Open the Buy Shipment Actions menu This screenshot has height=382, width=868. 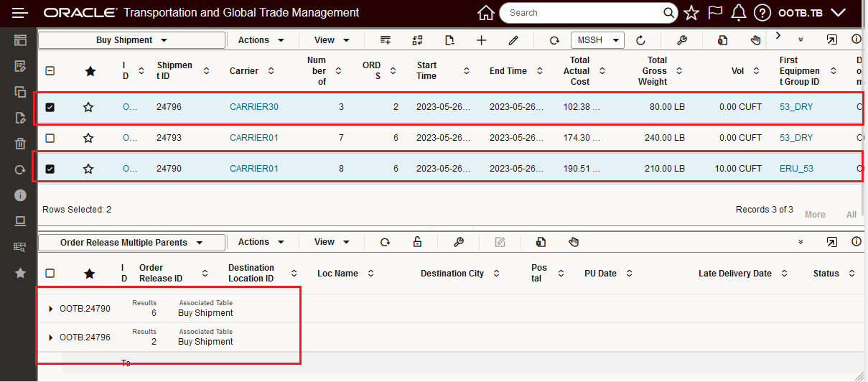tap(261, 40)
